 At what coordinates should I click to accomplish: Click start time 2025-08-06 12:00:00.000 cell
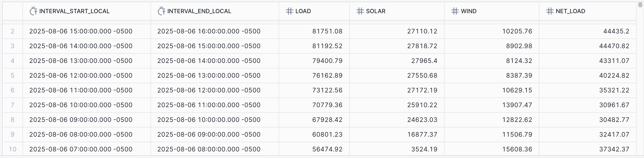(x=81, y=76)
